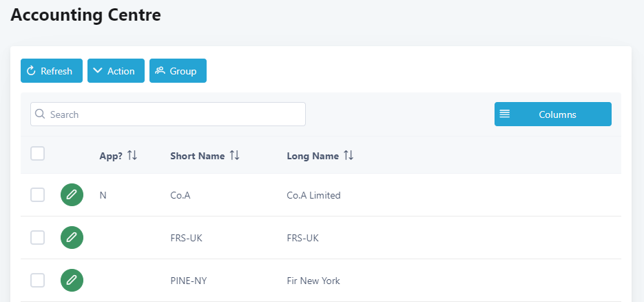The width and height of the screenshot is (644, 302).
Task: Click the edit pencil icon for FRS-UK
Action: point(72,238)
